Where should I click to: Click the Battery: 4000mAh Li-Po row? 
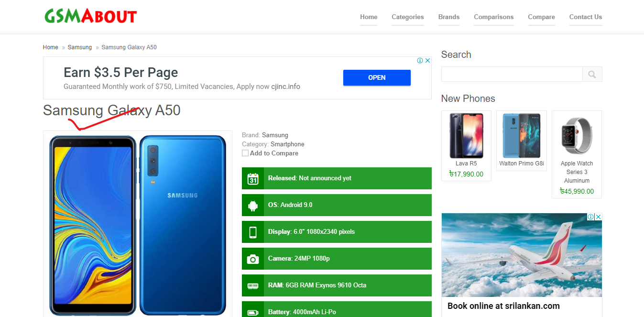[337, 309]
